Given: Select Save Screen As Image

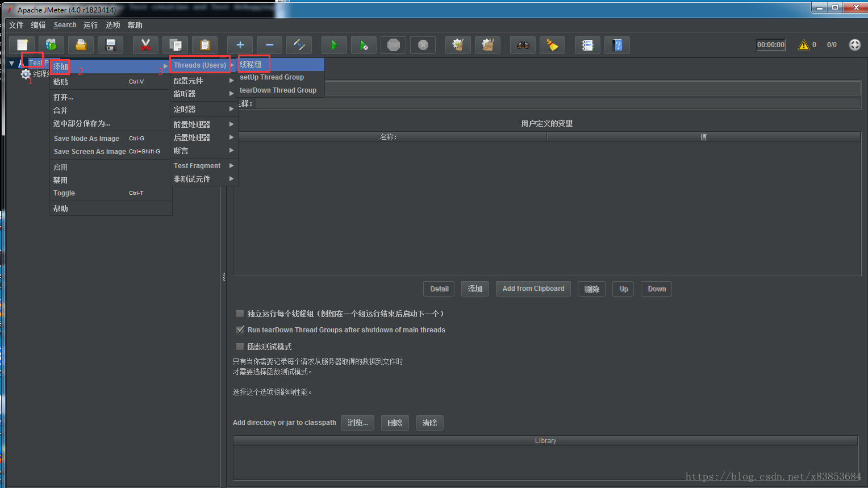Looking at the screenshot, I should [110, 152].
